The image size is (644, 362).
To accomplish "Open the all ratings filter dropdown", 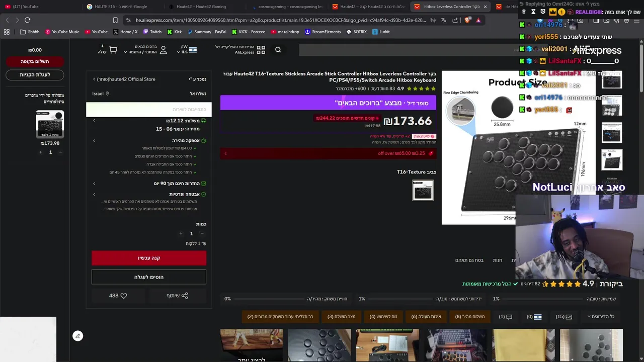I will pos(601,316).
